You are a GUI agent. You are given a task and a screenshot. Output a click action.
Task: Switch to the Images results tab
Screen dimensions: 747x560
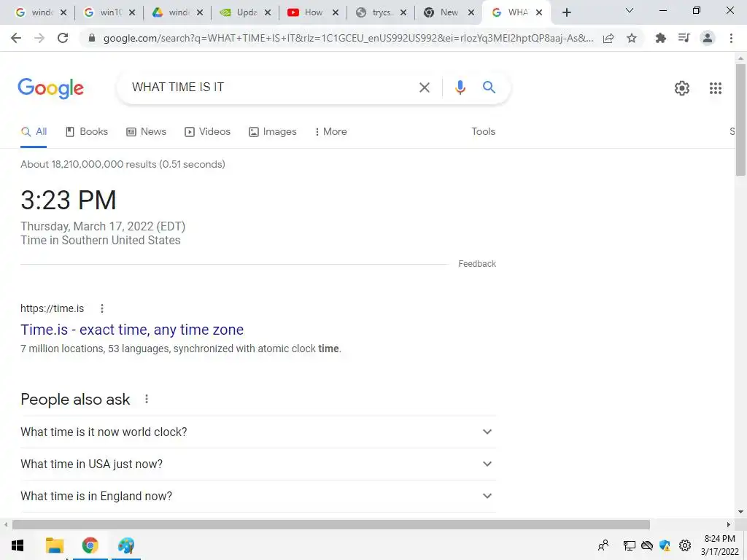coord(273,132)
